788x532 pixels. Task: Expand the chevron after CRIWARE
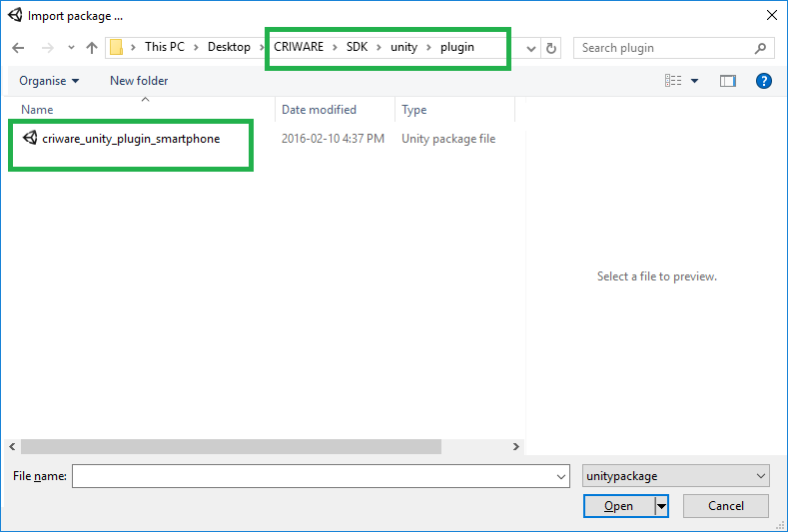click(335, 47)
